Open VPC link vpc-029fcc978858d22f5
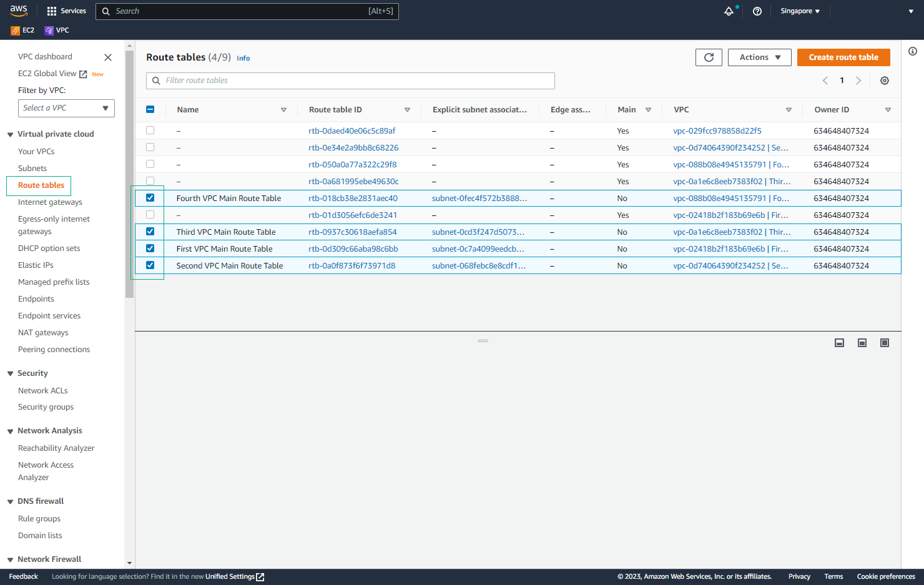924x585 pixels. [x=717, y=131]
